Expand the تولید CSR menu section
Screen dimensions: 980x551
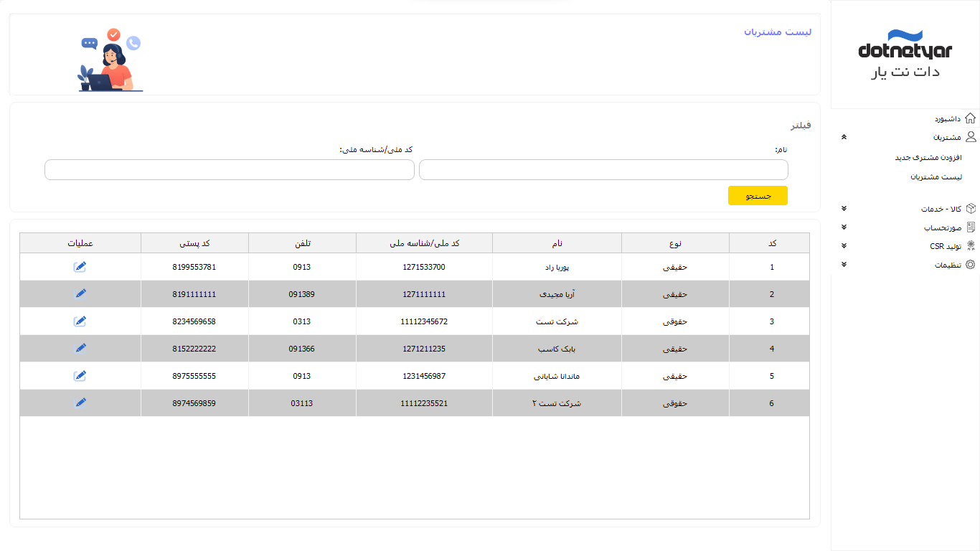click(844, 246)
